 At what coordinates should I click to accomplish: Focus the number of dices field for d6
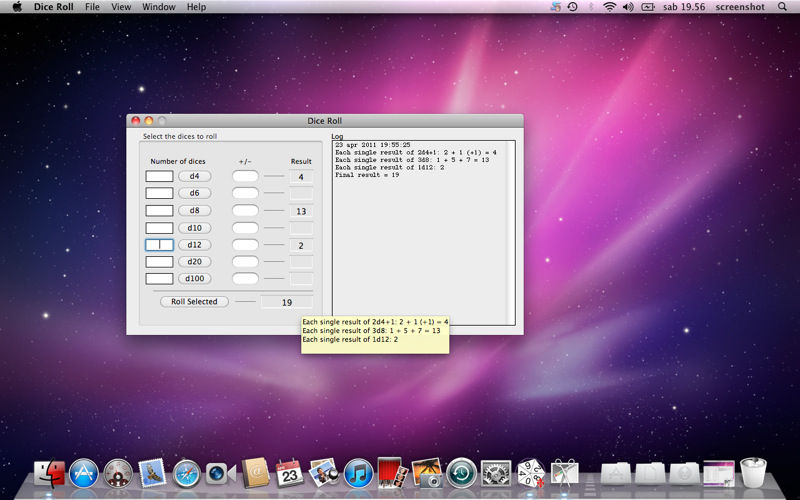tap(159, 193)
